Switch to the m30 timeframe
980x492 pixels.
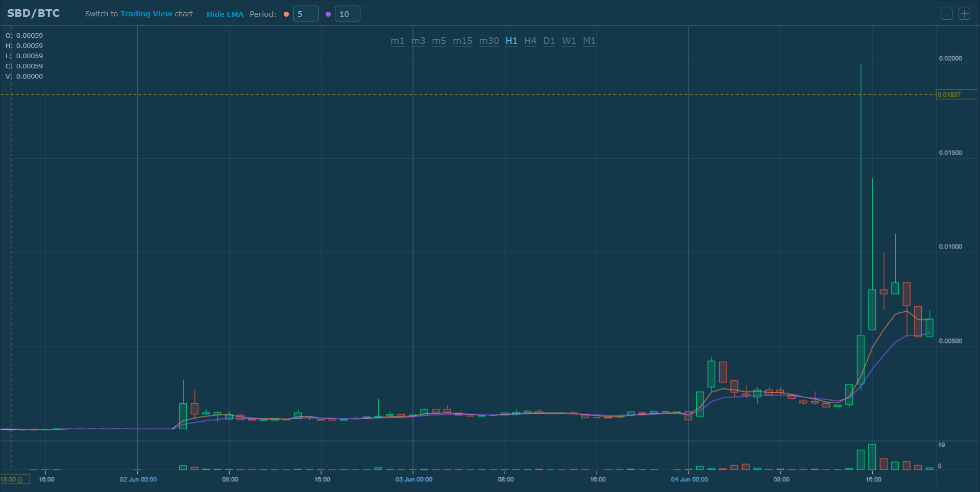[489, 41]
